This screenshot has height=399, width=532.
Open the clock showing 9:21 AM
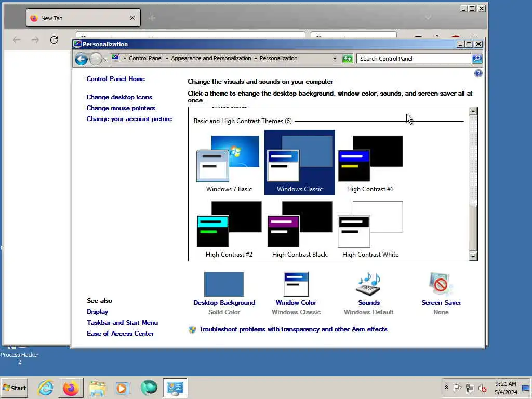click(506, 388)
